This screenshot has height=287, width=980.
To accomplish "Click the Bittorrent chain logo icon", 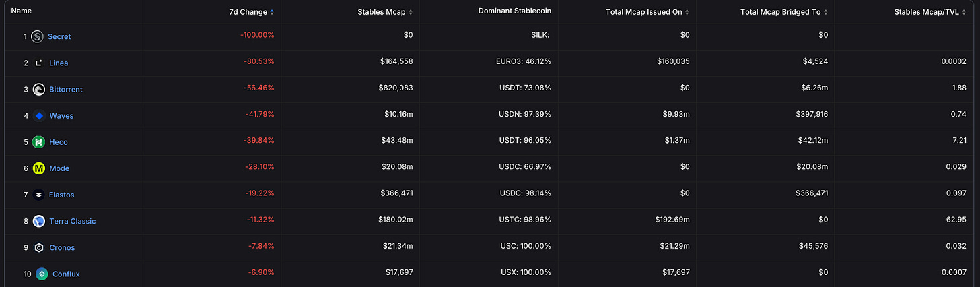I will pos(39,89).
